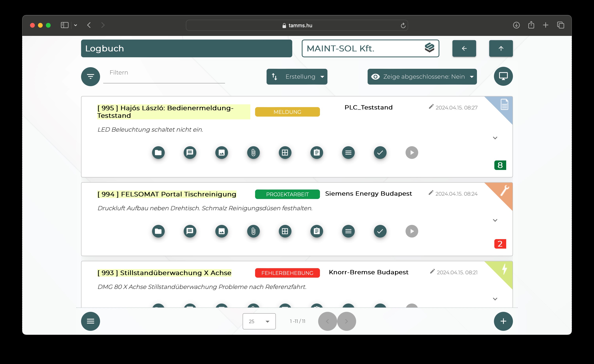Open the Erstellung sort dropdown

point(297,77)
